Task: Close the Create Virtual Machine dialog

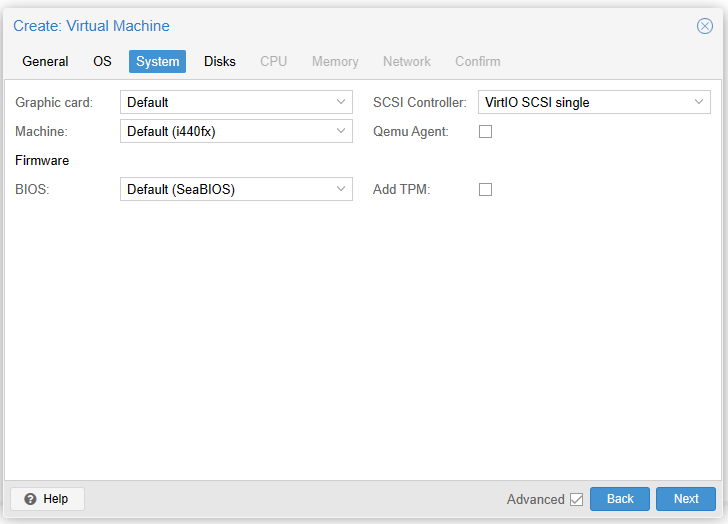Action: click(x=704, y=26)
